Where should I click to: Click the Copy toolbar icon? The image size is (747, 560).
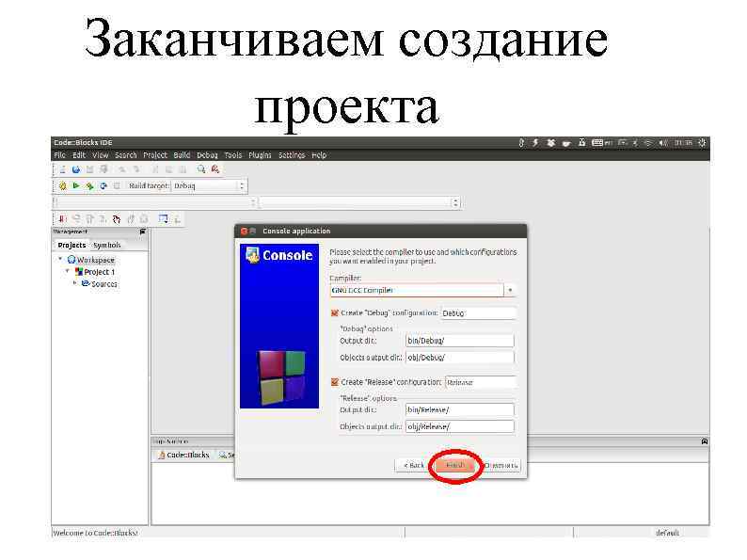[x=168, y=169]
